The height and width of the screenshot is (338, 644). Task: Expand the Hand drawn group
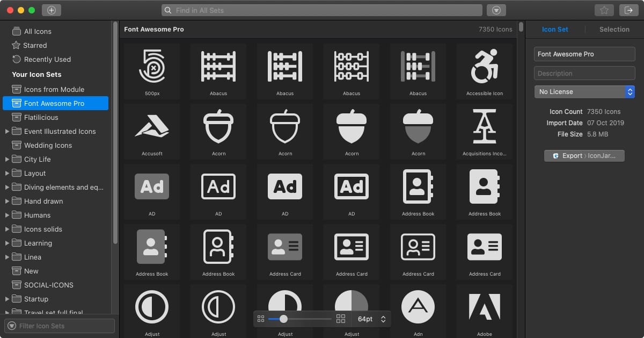tap(6, 201)
